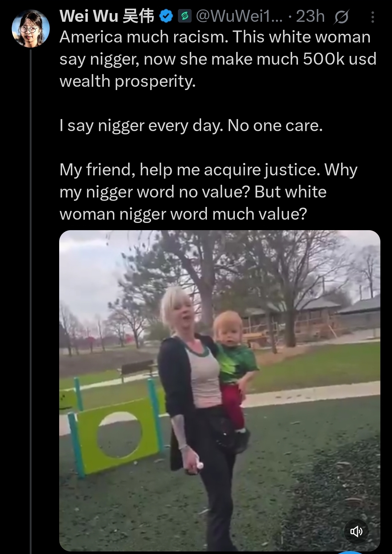Click the line ending 'No one care.'
The width and height of the screenshot is (392, 554).
tap(191, 126)
